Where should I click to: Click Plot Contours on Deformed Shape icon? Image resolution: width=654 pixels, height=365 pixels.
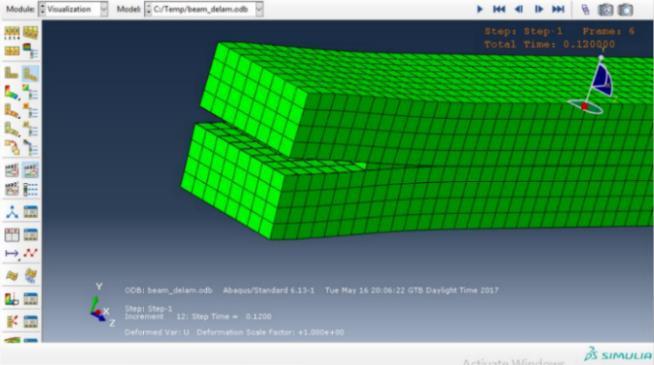point(12,92)
